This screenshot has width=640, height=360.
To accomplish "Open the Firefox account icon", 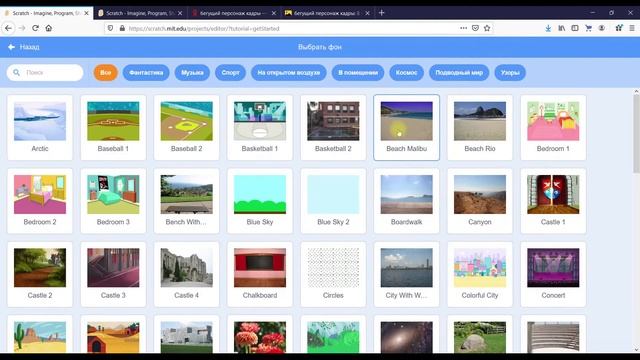I will click(x=602, y=28).
